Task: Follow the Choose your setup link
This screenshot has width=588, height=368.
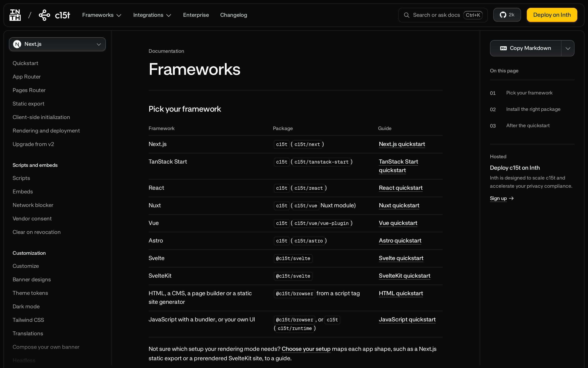Action: (306, 349)
